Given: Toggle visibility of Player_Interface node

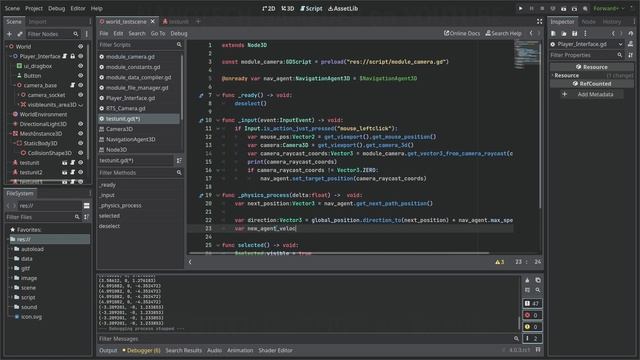Looking at the screenshot, I should (x=80, y=56).
